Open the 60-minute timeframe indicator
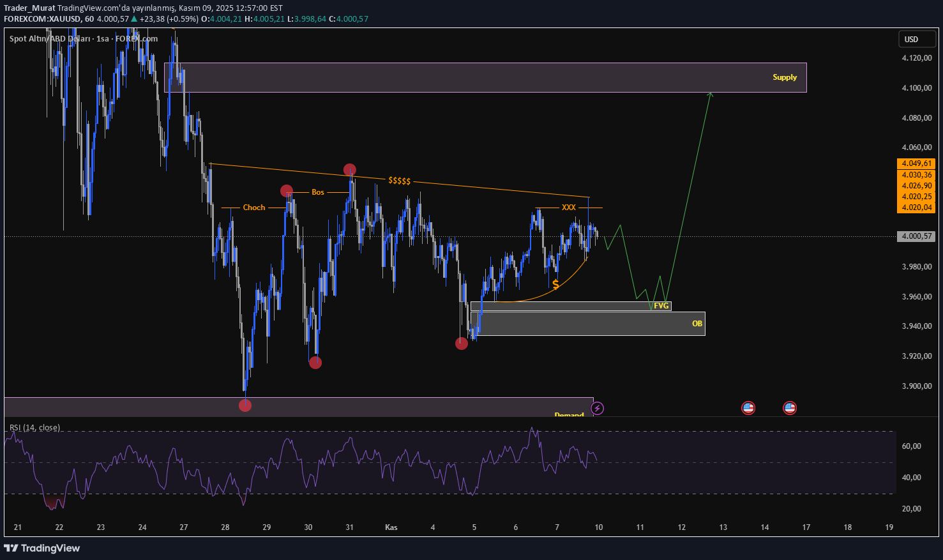943x560 pixels. coord(88,19)
